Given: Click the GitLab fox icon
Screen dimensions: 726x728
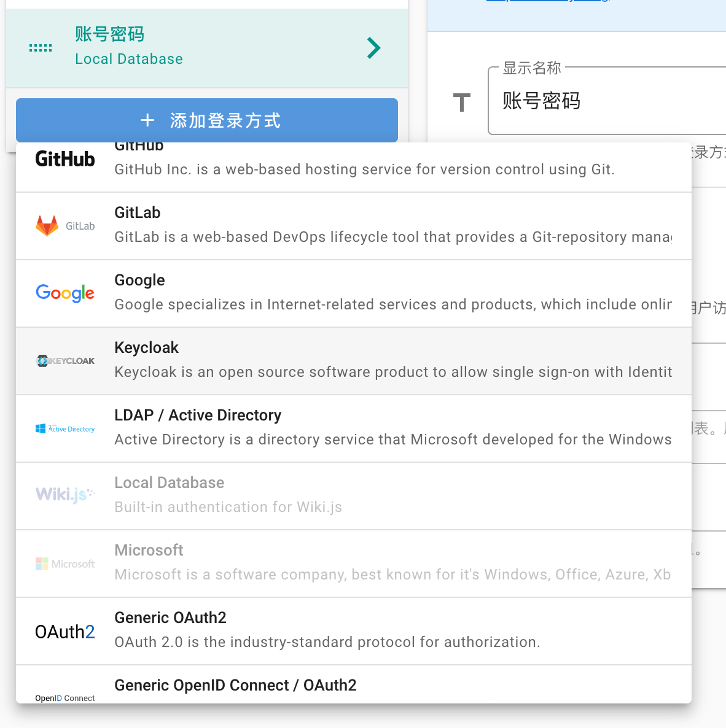Looking at the screenshot, I should tap(49, 225).
